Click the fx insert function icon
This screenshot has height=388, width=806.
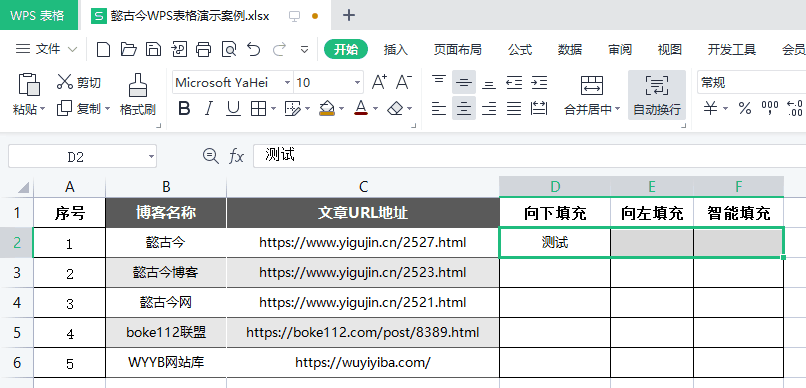coord(236,156)
